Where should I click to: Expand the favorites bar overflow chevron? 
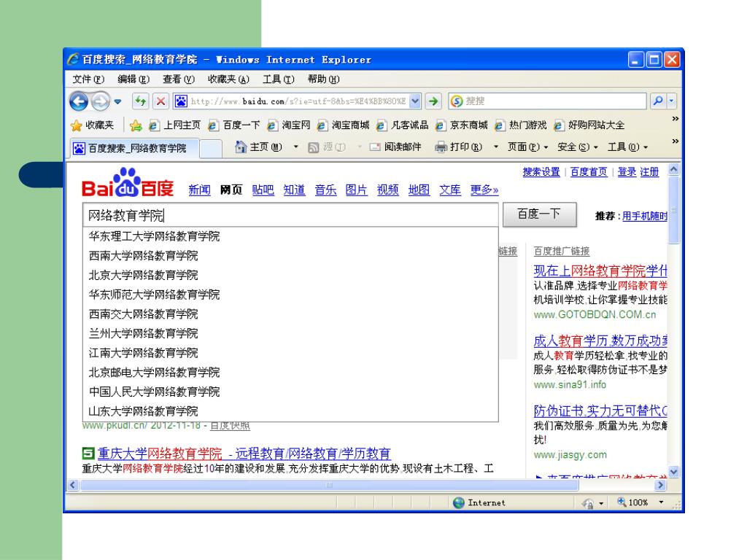(x=675, y=119)
